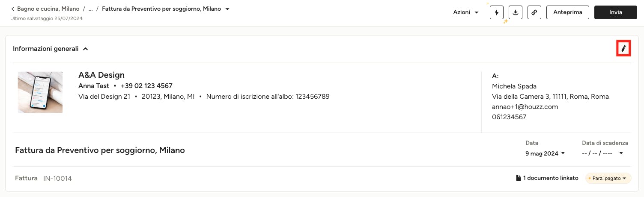Open the Bagno e cucina, Milano breadcrumb

48,9
